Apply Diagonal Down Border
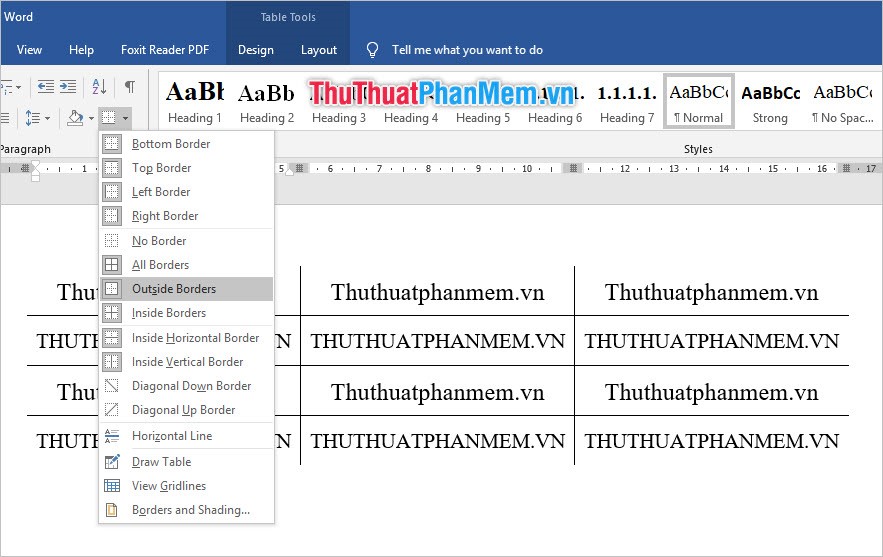This screenshot has width=883, height=557. [x=186, y=386]
